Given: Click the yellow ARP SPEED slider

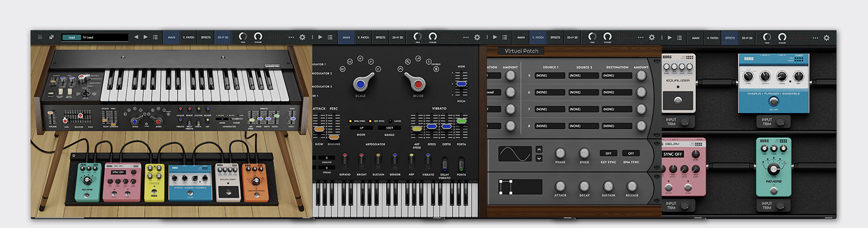Looking at the screenshot, I should (x=417, y=129).
